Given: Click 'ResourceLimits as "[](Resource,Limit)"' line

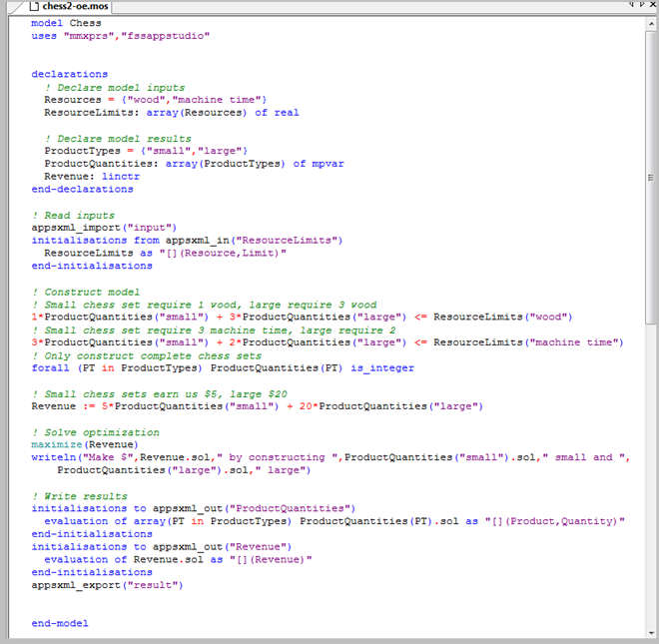Looking at the screenshot, I should tap(165, 253).
